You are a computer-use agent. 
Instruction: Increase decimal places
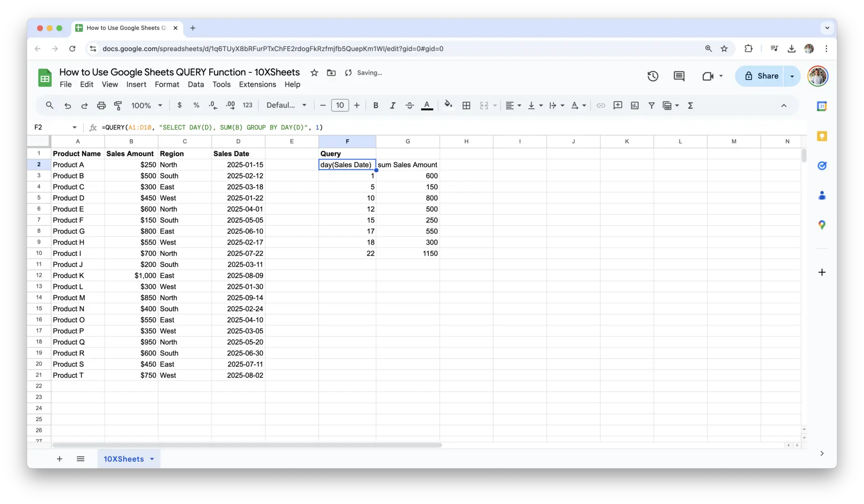[230, 105]
